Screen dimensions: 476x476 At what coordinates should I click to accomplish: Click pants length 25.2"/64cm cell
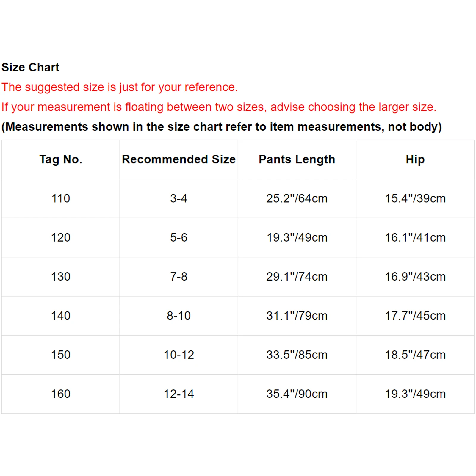pyautogui.click(x=297, y=198)
